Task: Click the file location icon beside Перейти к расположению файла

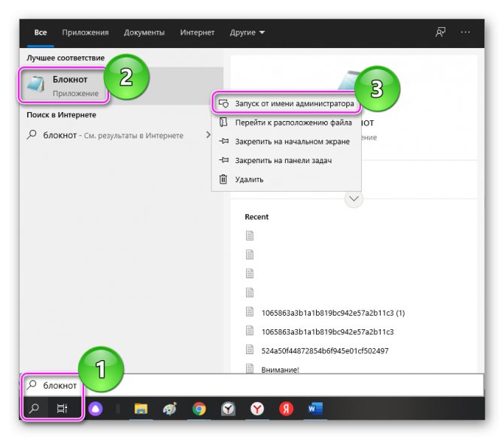Action: pyautogui.click(x=223, y=123)
